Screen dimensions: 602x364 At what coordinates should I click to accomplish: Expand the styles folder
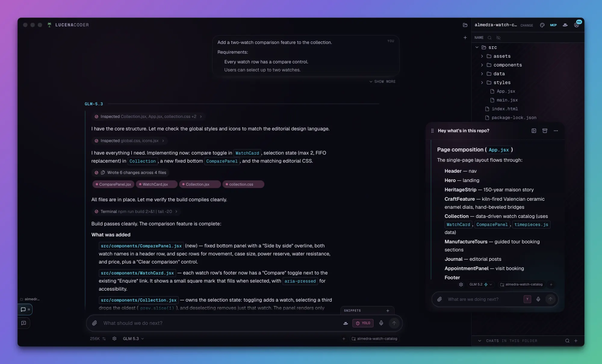tap(482, 82)
